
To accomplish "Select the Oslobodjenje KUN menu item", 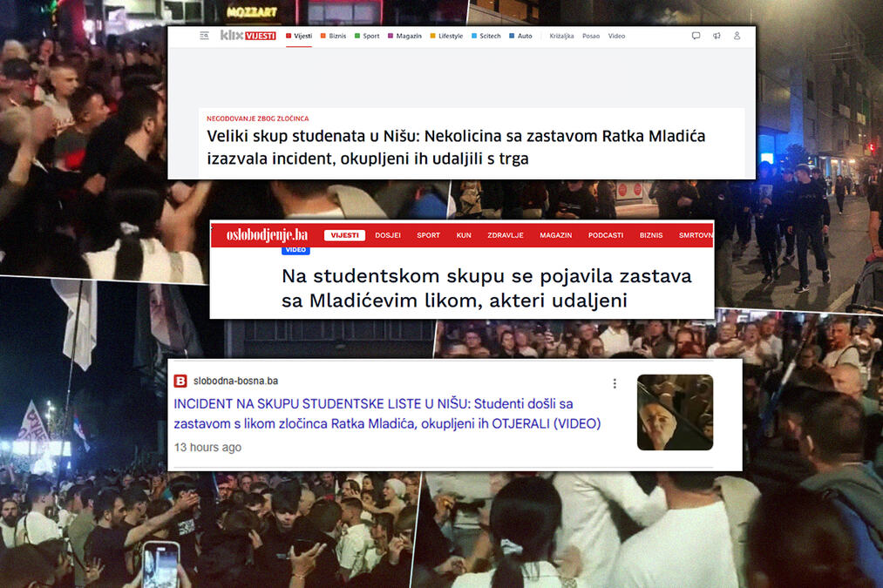I will [464, 235].
